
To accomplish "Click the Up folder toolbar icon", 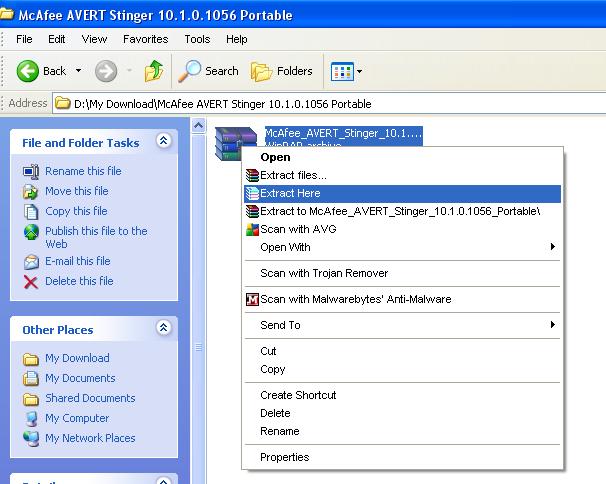I will coord(154,71).
